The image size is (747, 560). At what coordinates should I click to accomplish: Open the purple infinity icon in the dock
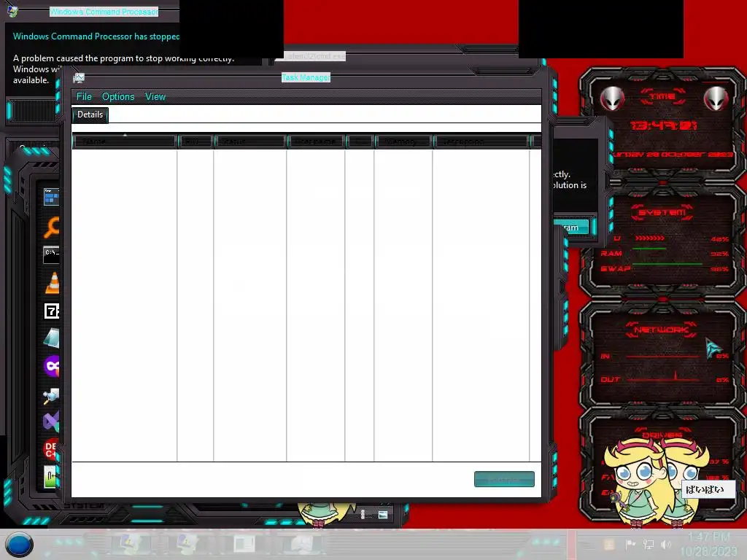click(52, 366)
